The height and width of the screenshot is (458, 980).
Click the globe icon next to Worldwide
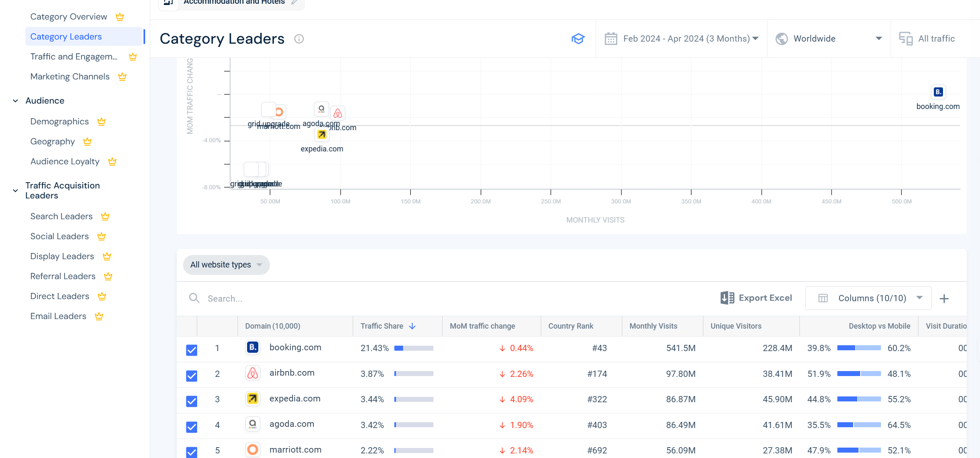point(782,39)
